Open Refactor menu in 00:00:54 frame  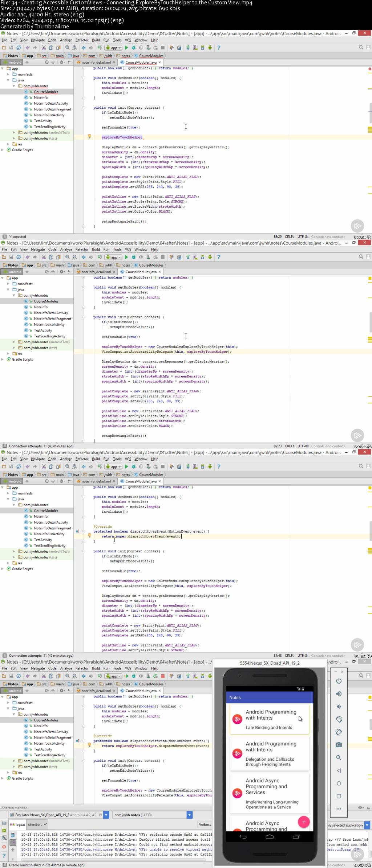(x=82, y=40)
